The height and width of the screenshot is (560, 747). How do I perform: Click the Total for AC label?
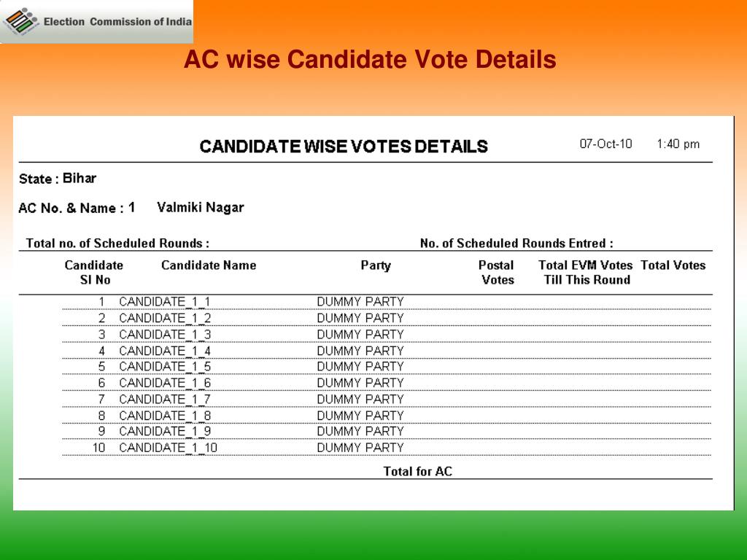point(418,472)
